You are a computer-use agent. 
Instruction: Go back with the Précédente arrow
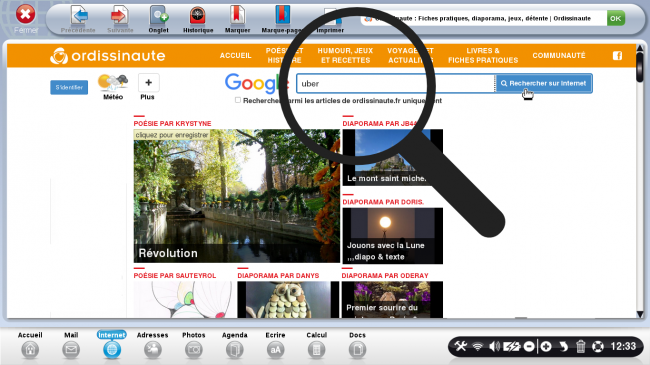(x=78, y=19)
